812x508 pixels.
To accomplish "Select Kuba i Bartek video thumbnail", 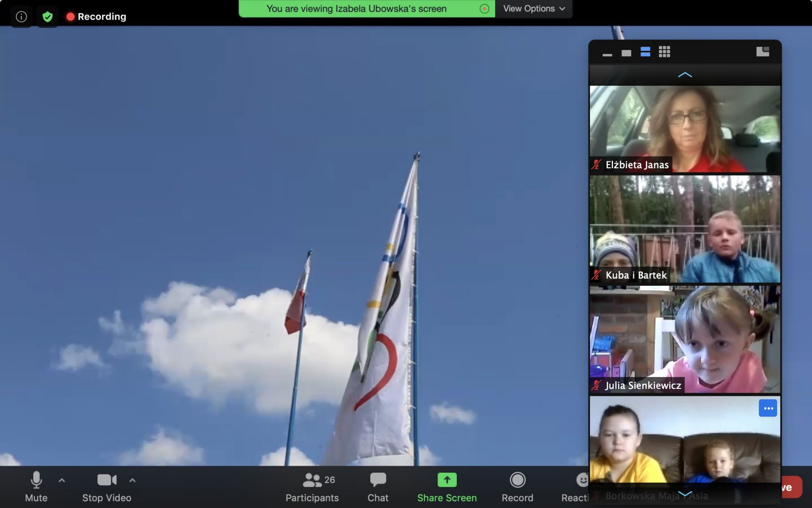I will click(x=685, y=229).
